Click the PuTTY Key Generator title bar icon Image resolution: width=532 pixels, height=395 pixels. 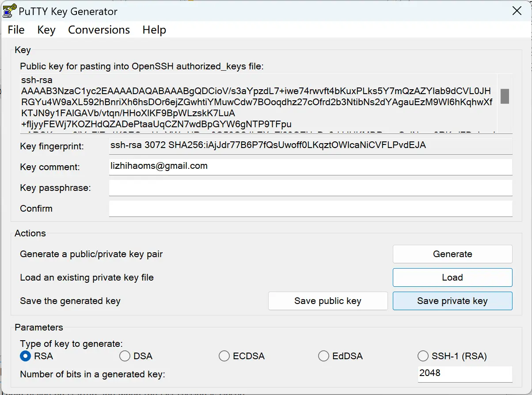click(x=10, y=11)
